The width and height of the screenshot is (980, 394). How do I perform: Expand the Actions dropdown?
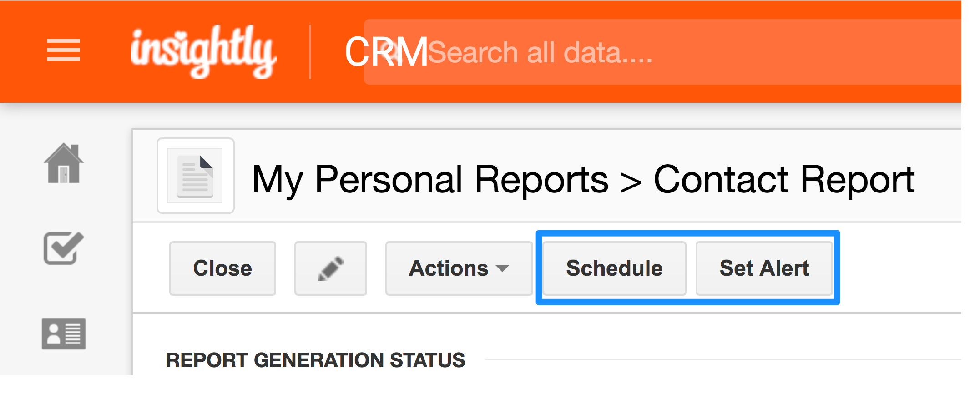click(459, 268)
